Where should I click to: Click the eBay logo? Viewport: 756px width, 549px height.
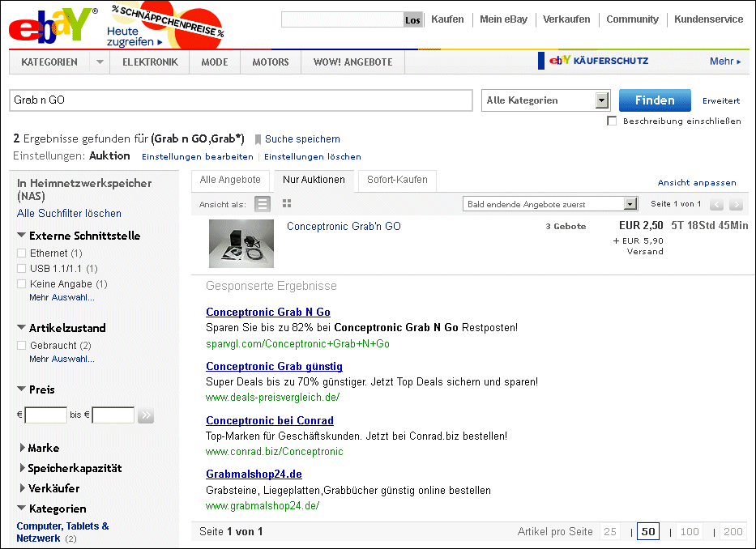click(x=52, y=26)
